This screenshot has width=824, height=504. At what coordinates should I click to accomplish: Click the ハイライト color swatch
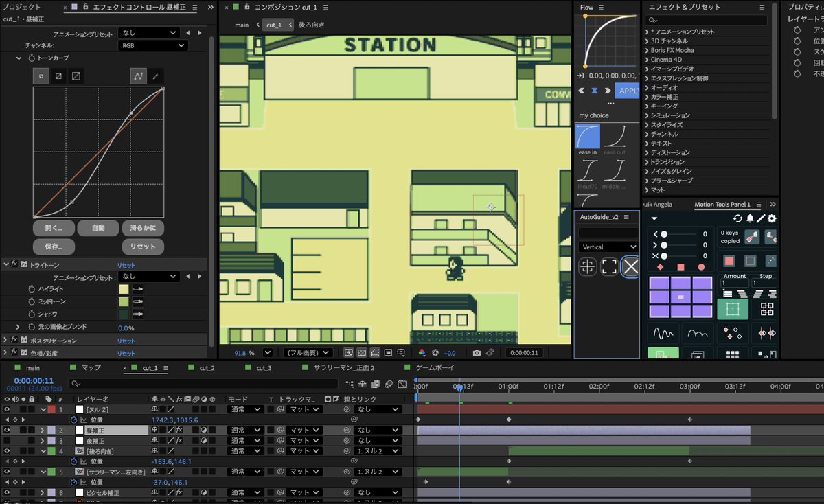point(124,289)
